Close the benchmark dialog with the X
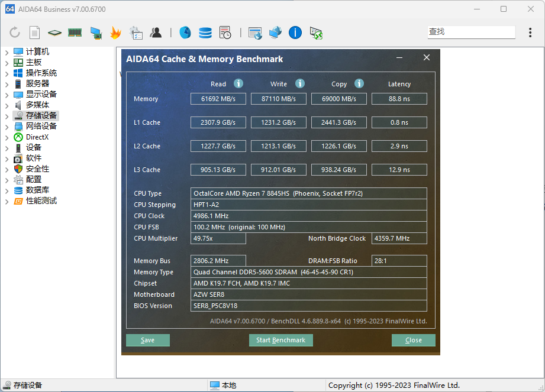The image size is (545, 392). (x=427, y=57)
